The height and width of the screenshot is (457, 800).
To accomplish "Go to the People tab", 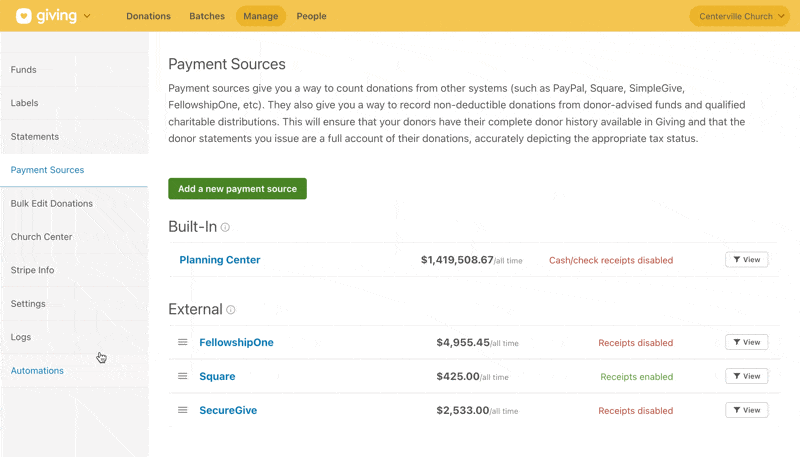I will (311, 16).
